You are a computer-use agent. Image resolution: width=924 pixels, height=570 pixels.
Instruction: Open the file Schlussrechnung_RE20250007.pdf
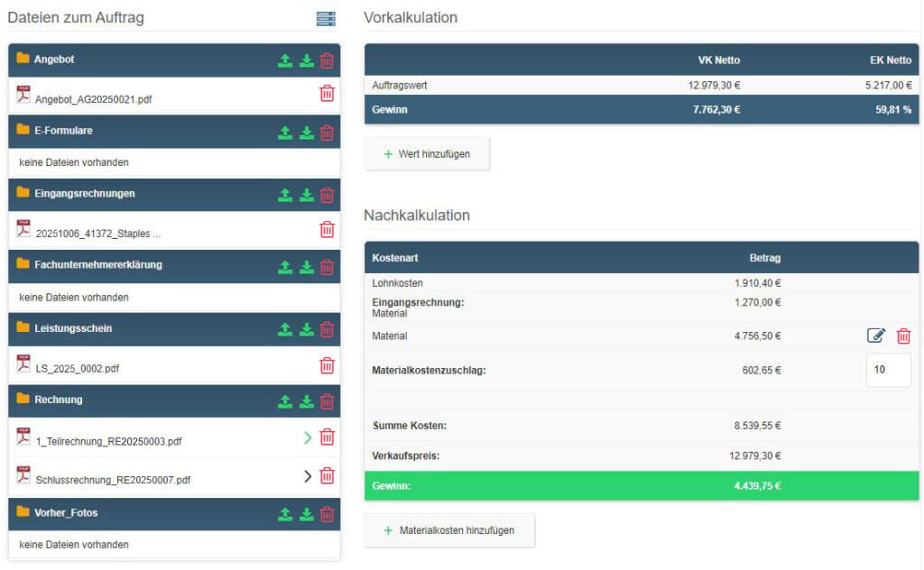pyautogui.click(x=113, y=480)
